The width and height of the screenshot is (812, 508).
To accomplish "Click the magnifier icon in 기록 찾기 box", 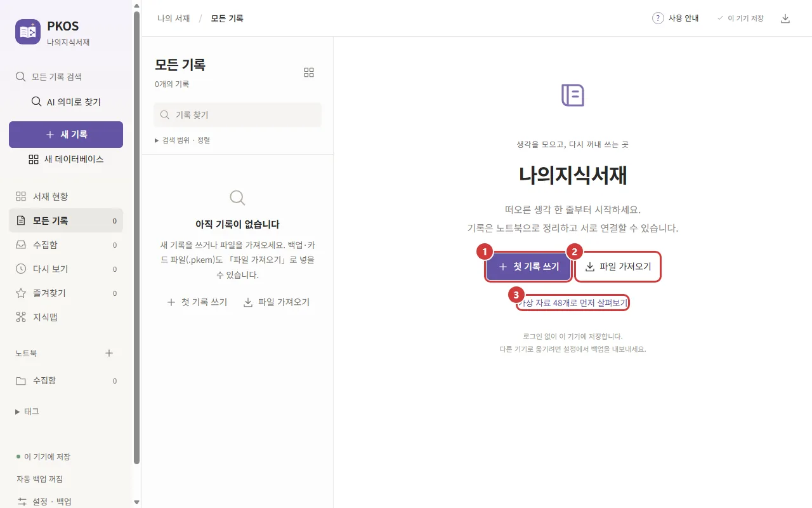I will [165, 115].
